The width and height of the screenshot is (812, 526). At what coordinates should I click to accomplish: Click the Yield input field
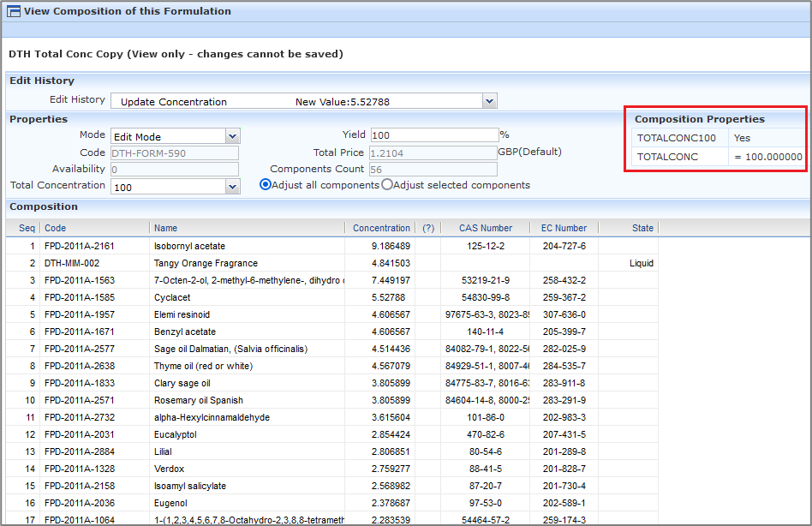point(434,135)
